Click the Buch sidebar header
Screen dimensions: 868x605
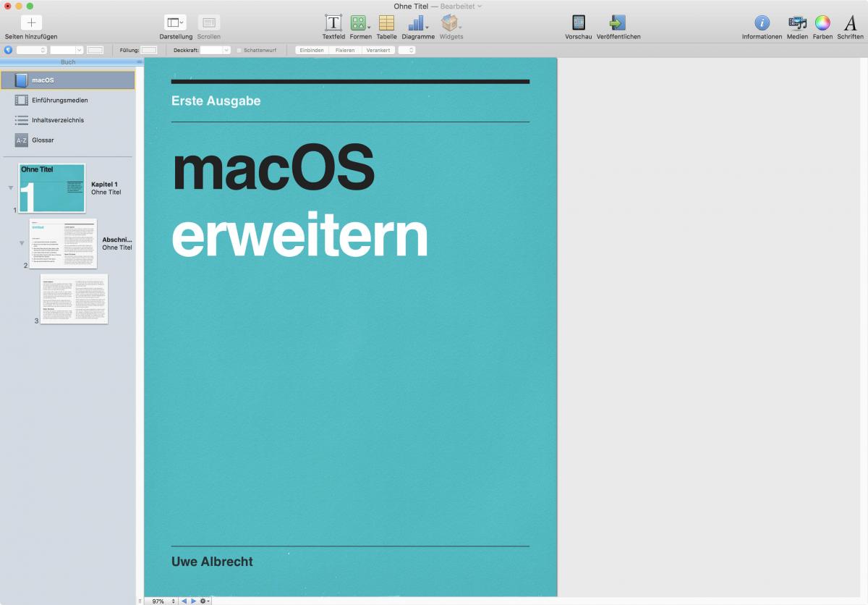tap(68, 62)
